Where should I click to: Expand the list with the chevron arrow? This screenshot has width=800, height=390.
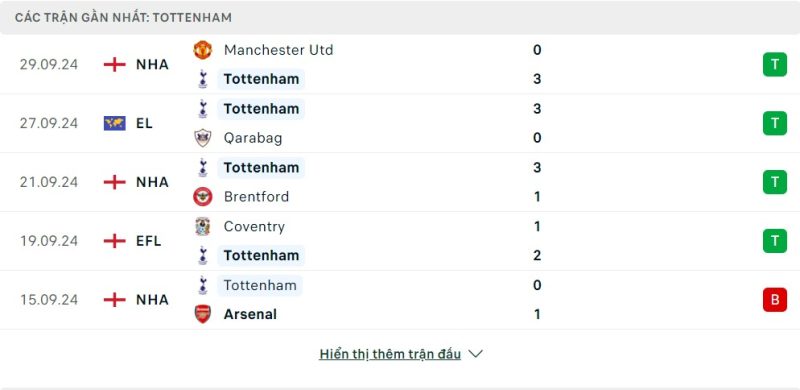pyautogui.click(x=475, y=354)
